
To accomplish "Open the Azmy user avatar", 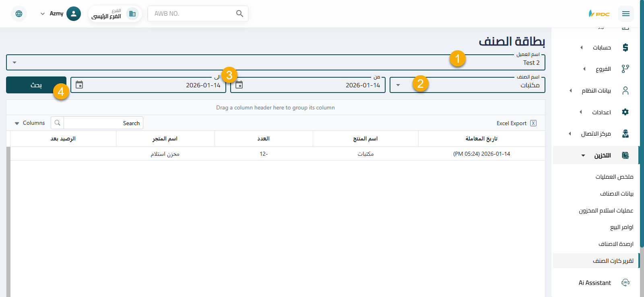I will pyautogui.click(x=73, y=14).
